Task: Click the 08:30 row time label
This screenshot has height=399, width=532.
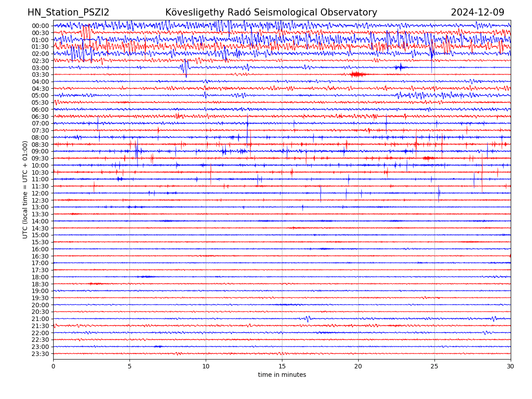Action: (x=40, y=145)
